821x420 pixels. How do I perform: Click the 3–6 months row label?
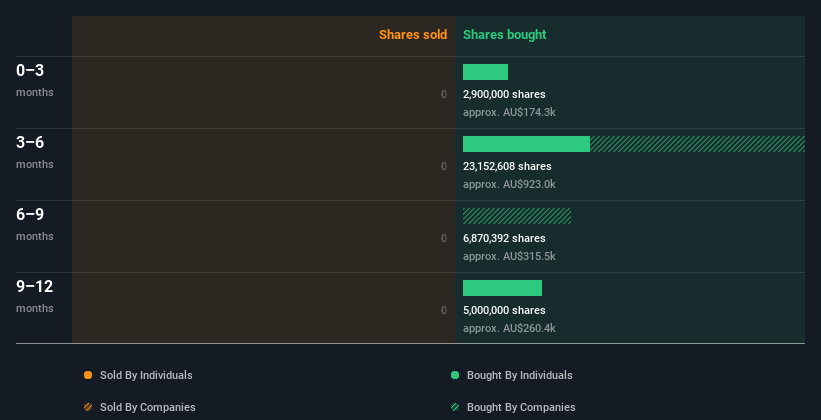pos(35,152)
